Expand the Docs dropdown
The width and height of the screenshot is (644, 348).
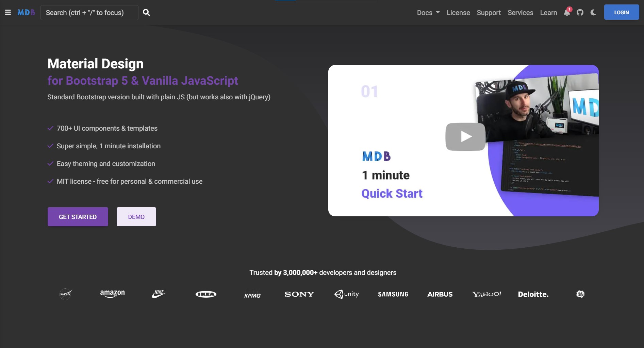coord(428,13)
